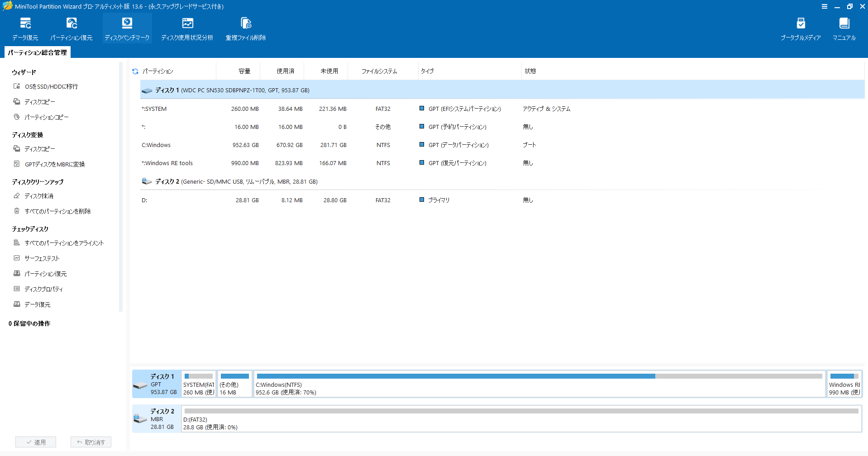
Task: Open the マニュアル icon
Action: coord(844,29)
